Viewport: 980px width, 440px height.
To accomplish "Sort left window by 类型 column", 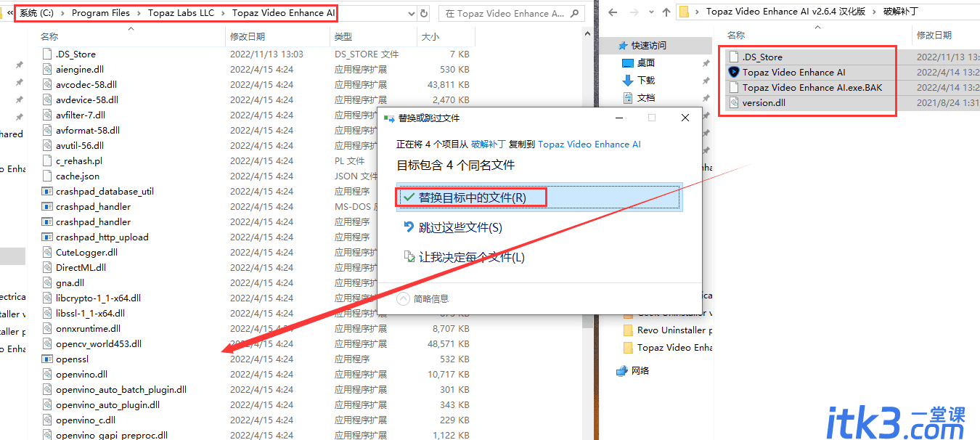I will pyautogui.click(x=343, y=36).
